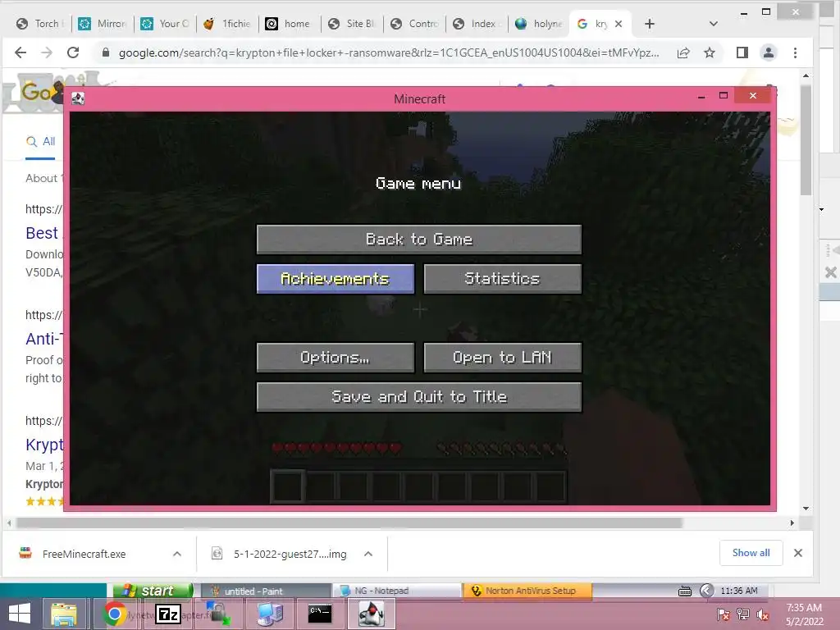840x630 pixels.
Task: Open Achievements in the Minecraft game menu
Action: pos(336,279)
